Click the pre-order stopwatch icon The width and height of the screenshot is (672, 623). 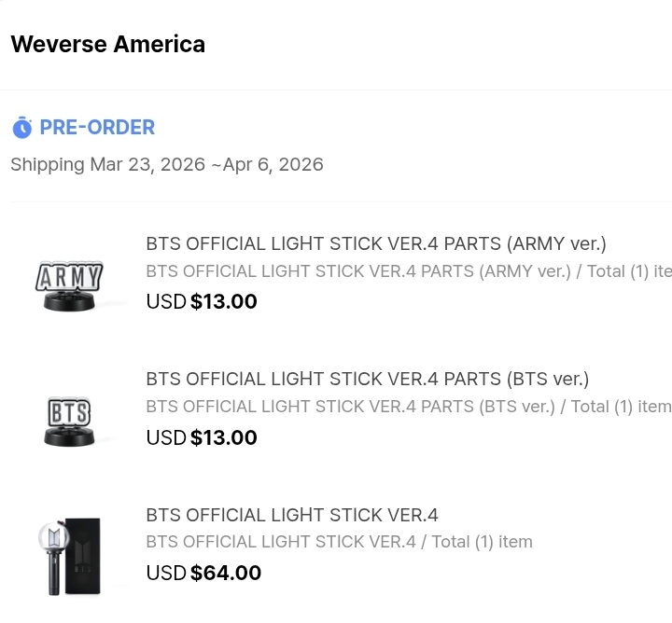pyautogui.click(x=21, y=128)
